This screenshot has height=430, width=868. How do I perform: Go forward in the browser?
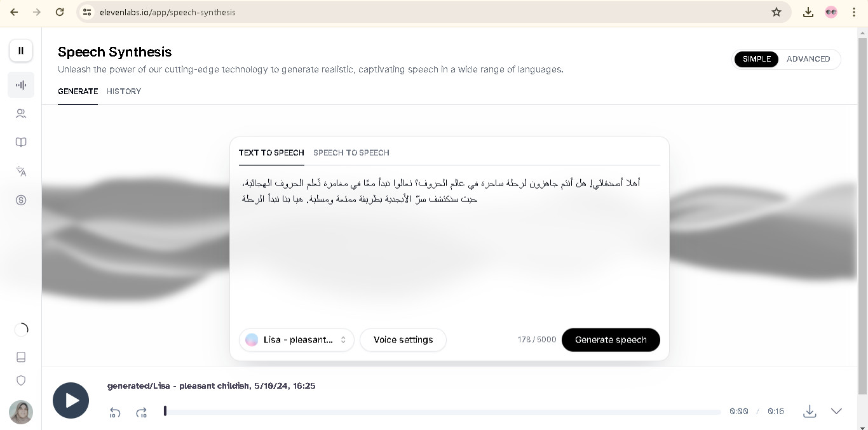pos(37,12)
